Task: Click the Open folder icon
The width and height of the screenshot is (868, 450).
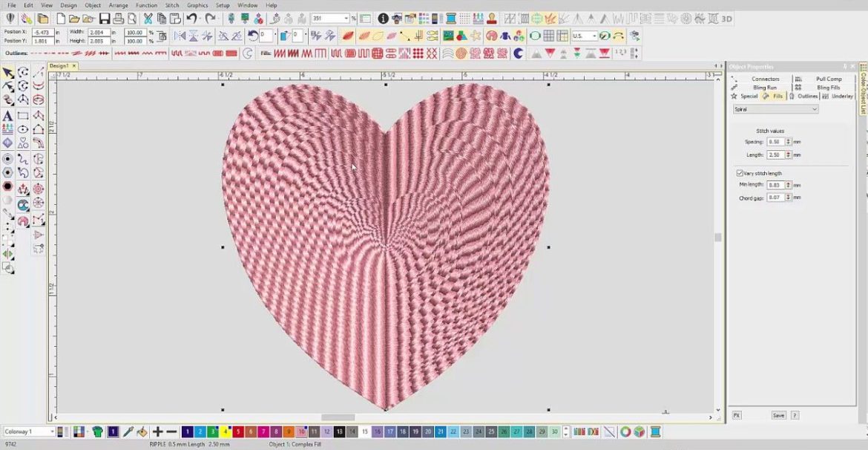Action: pyautogui.click(x=75, y=19)
